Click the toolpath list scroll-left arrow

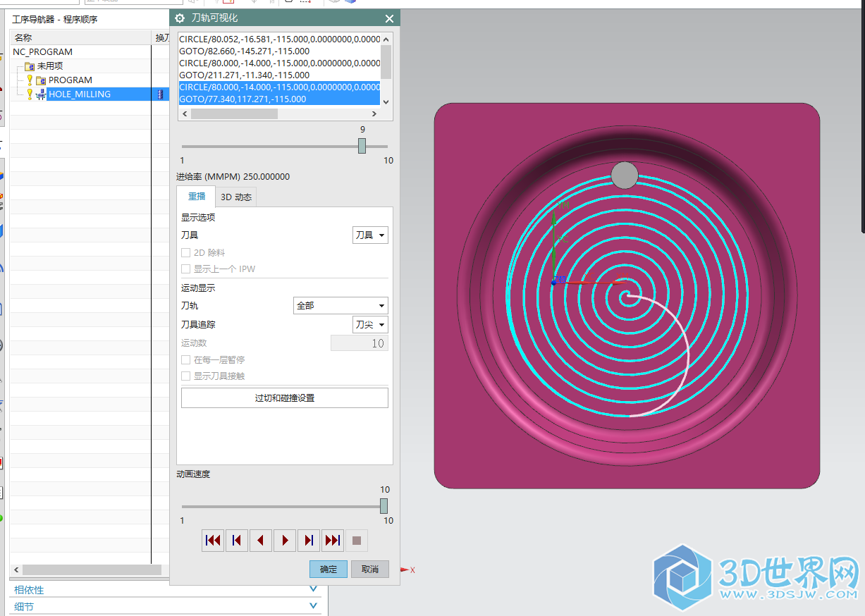click(x=184, y=113)
